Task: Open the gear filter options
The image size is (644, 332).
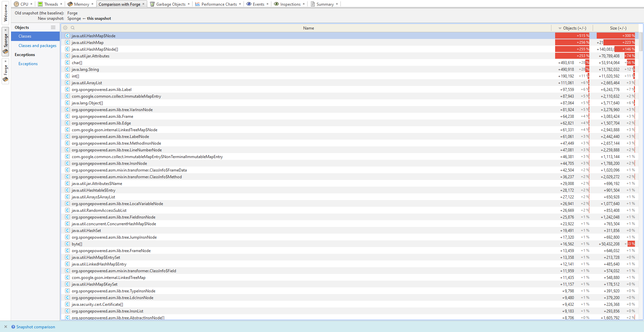Action: point(65,28)
